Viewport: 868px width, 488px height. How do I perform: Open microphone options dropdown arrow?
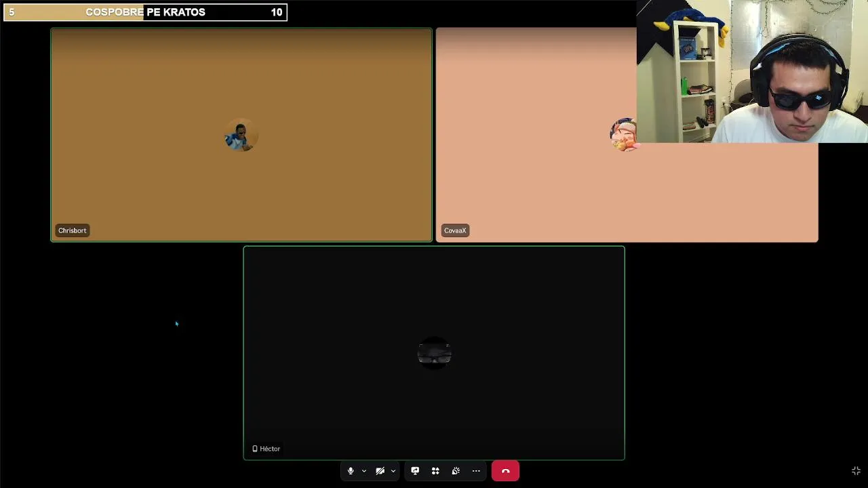click(x=364, y=471)
